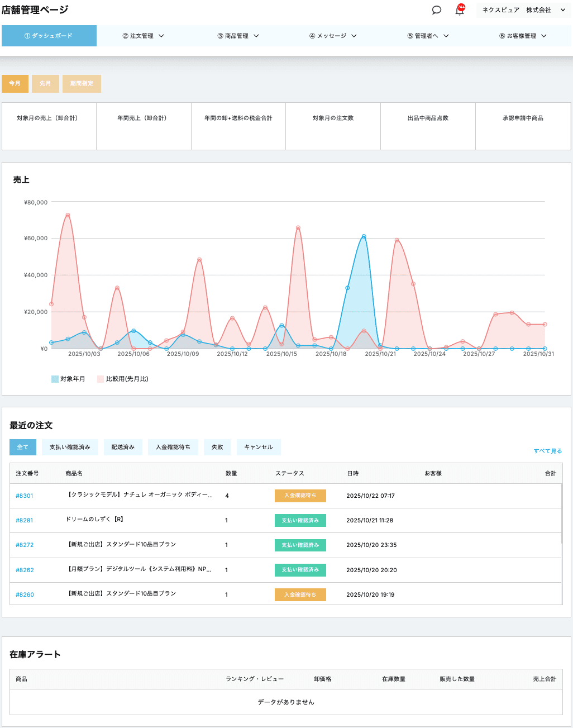Select the ① ダッシュボード tab
The image size is (573, 728).
pyautogui.click(x=49, y=36)
